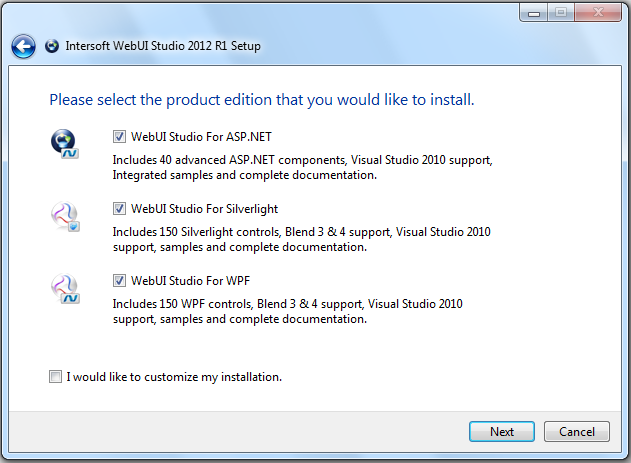This screenshot has width=631, height=463.
Task: Click the 'Please select the product edition' heading
Action: [261, 100]
